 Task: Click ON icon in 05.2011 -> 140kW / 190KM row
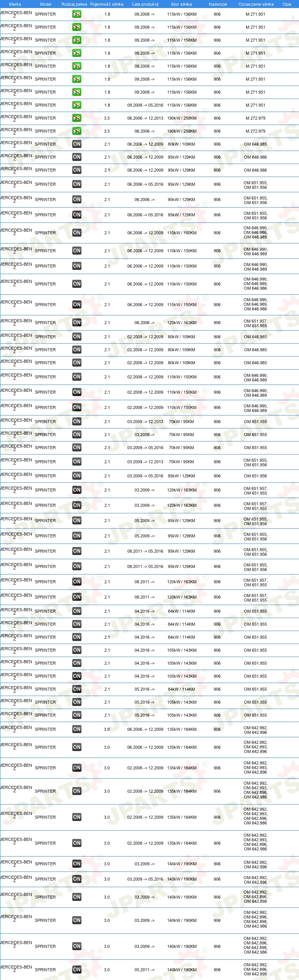click(76, 970)
